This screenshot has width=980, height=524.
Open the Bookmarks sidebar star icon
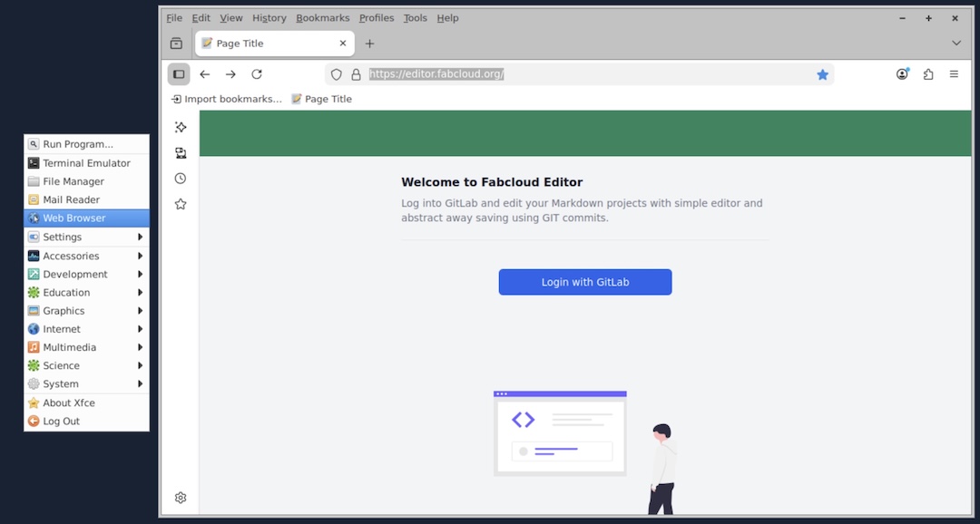181,204
